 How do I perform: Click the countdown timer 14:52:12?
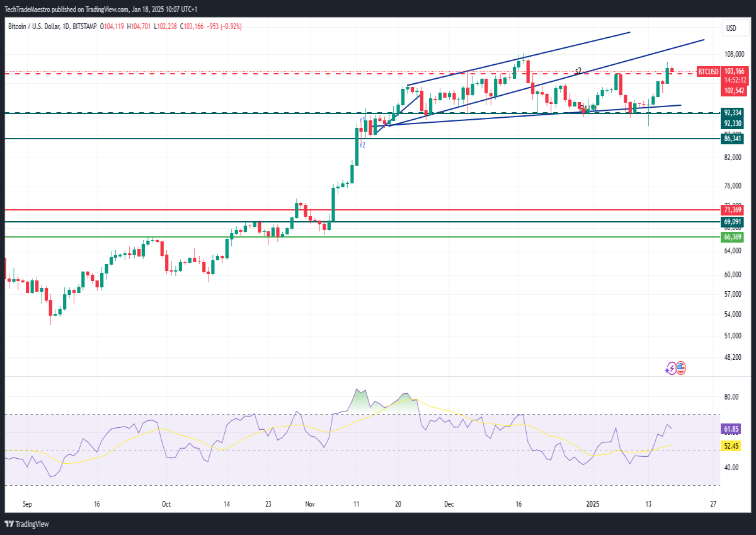point(734,80)
